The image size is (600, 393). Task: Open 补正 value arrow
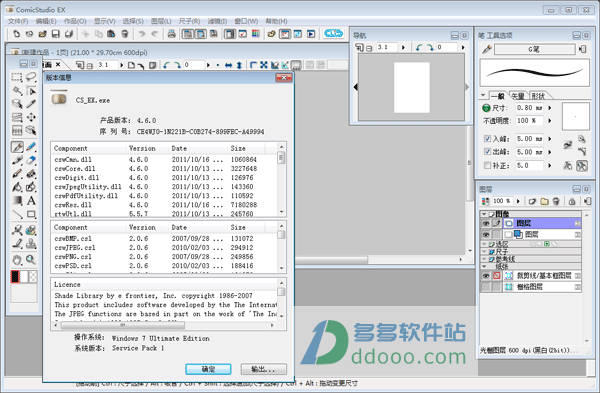(x=550, y=165)
